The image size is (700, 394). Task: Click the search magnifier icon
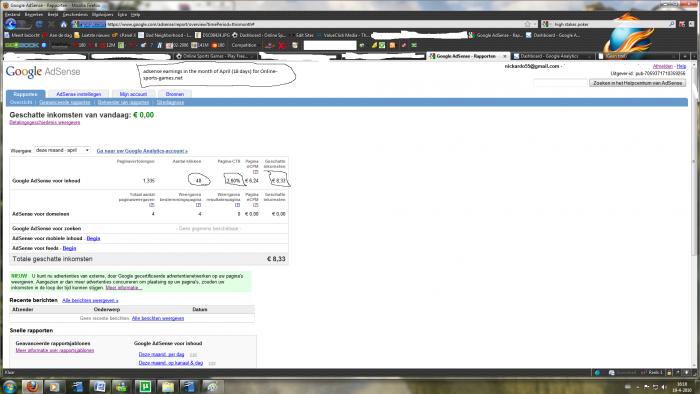click(x=672, y=24)
